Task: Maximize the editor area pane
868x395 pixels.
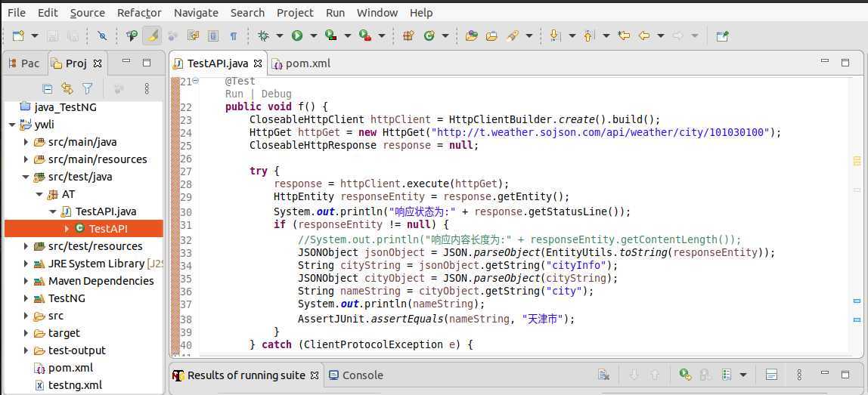Action: click(x=845, y=63)
